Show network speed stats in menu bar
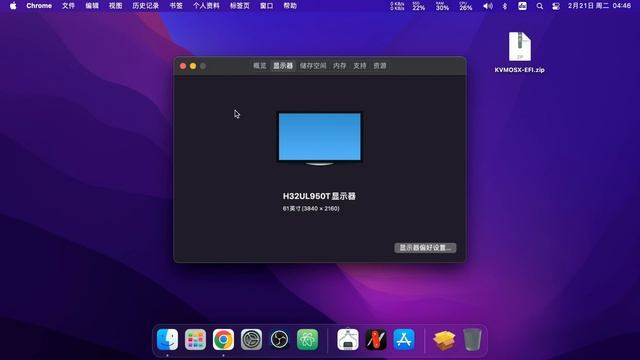Viewport: 640px width, 360px height. coord(397,6)
